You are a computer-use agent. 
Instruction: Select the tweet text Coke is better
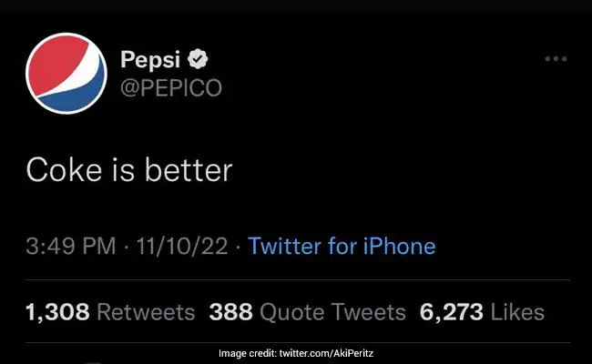pyautogui.click(x=128, y=171)
